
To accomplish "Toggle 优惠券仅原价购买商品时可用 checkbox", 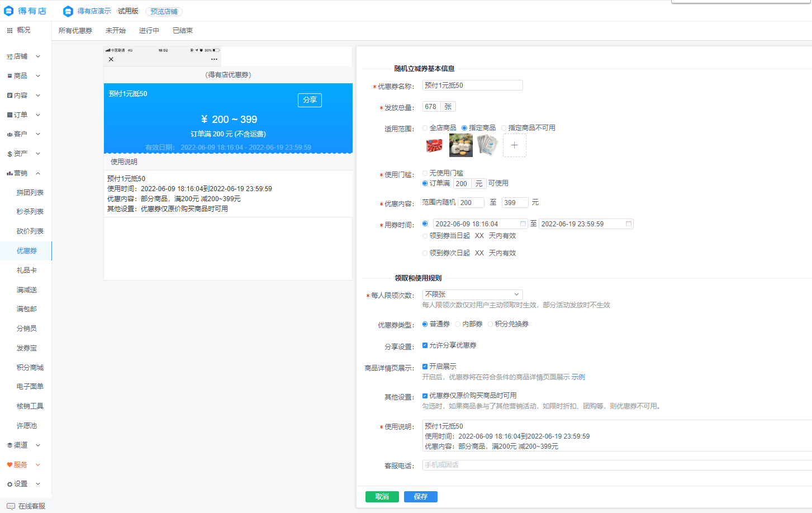I will [425, 396].
